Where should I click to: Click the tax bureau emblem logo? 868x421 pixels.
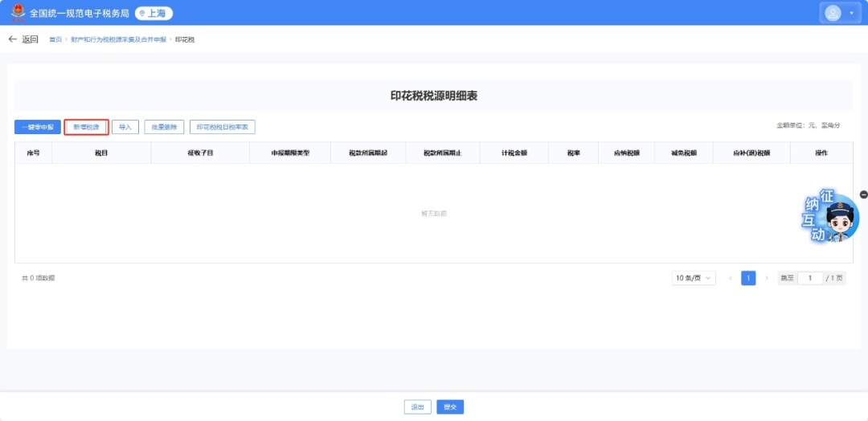click(x=18, y=13)
